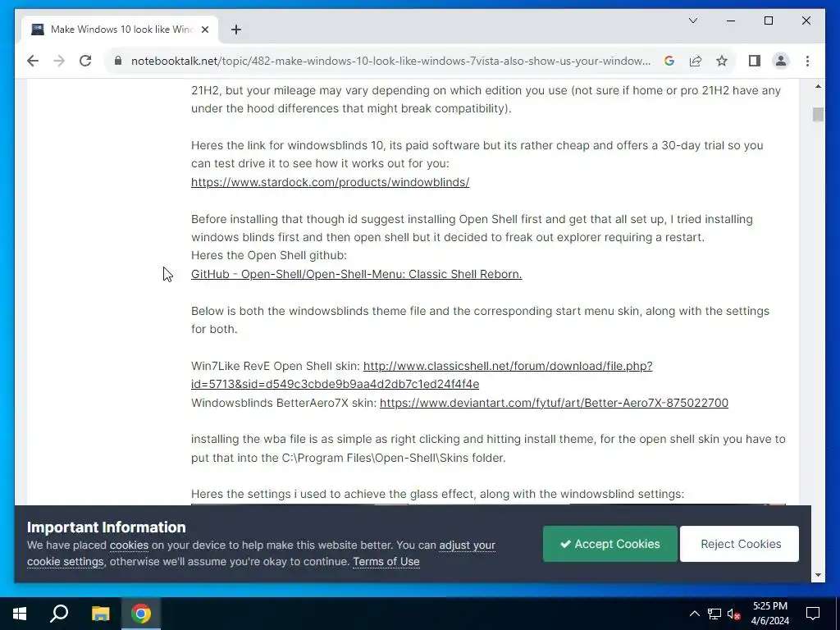Open Google search icon in address bar
The image size is (840, 630).
pyautogui.click(x=669, y=61)
